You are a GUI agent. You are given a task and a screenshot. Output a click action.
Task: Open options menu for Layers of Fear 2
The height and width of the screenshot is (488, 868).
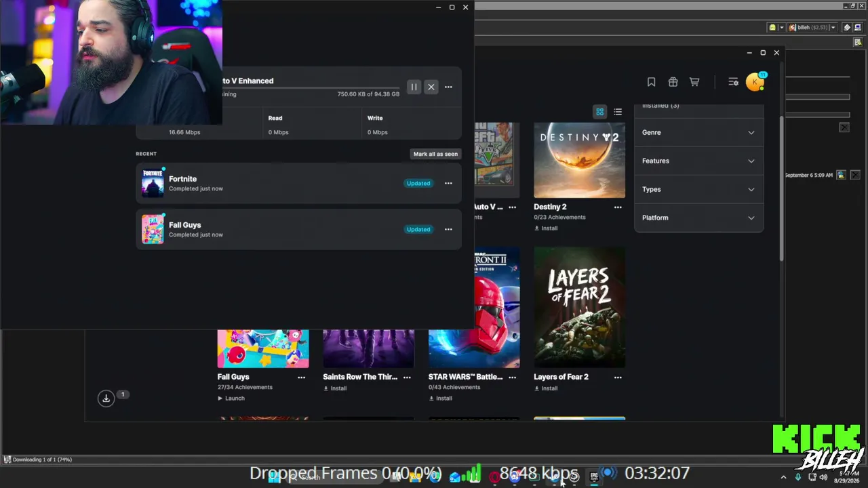click(618, 377)
